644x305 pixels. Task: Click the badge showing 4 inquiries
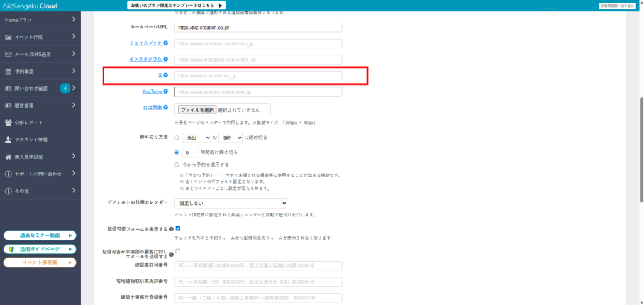pos(65,88)
